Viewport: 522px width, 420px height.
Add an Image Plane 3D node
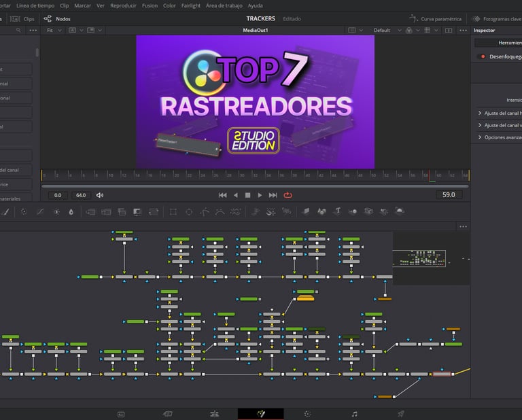click(306, 211)
